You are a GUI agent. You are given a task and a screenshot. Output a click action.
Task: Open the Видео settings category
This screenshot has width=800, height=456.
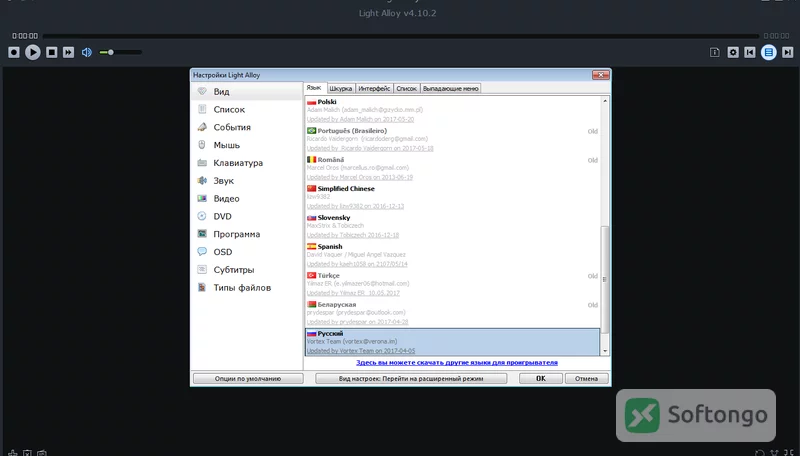pos(247,198)
